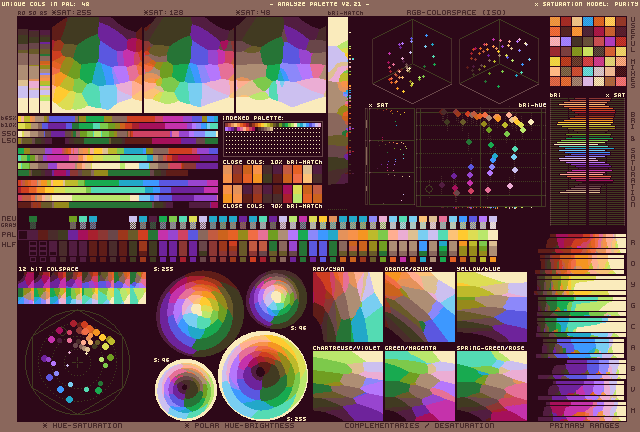Click the Primary Ranges footer label

coord(587,425)
